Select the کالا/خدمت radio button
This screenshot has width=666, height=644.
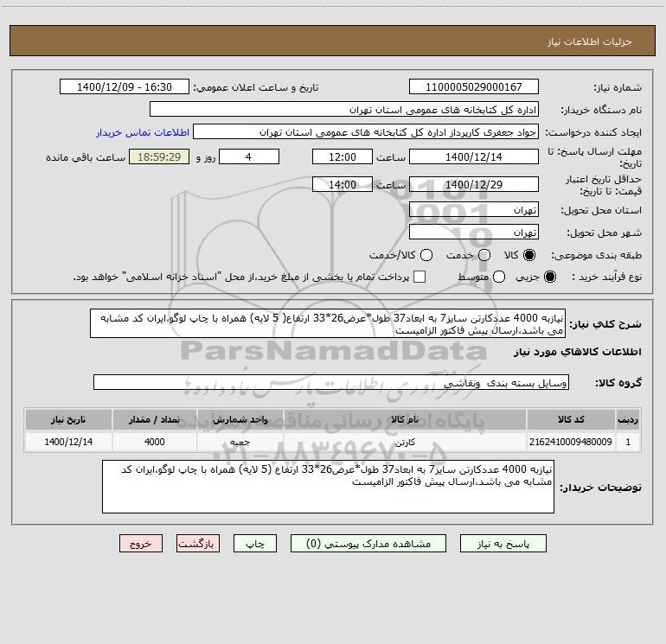pyautogui.click(x=426, y=255)
